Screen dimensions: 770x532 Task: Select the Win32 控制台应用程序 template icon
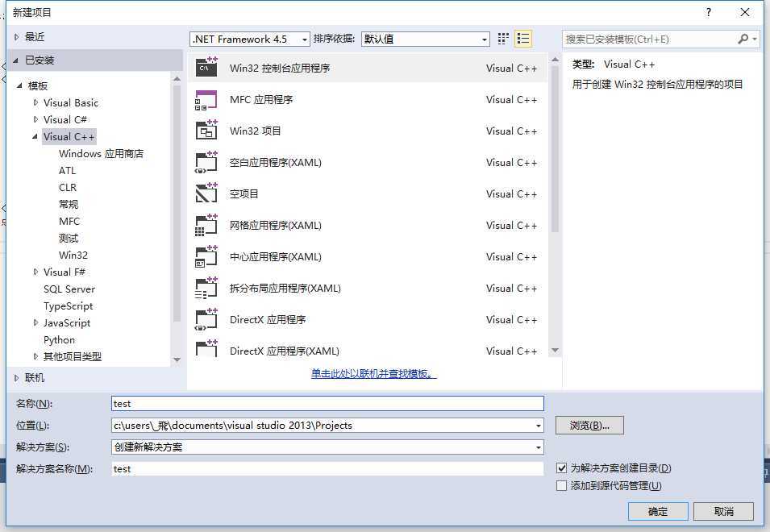click(x=206, y=68)
